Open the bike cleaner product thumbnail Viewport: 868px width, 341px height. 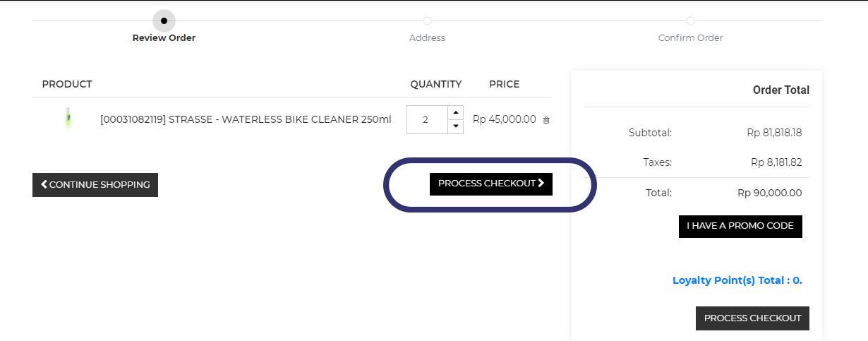pyautogui.click(x=68, y=119)
